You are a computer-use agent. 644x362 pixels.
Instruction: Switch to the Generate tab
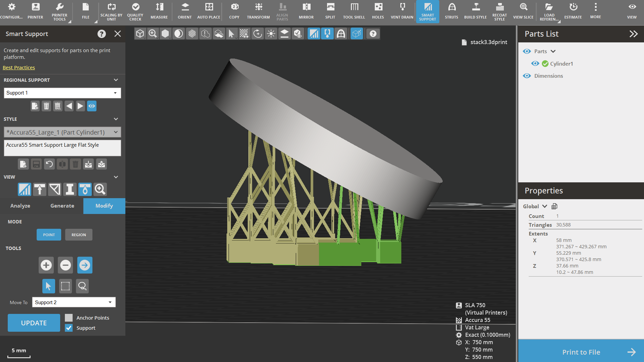click(x=62, y=206)
